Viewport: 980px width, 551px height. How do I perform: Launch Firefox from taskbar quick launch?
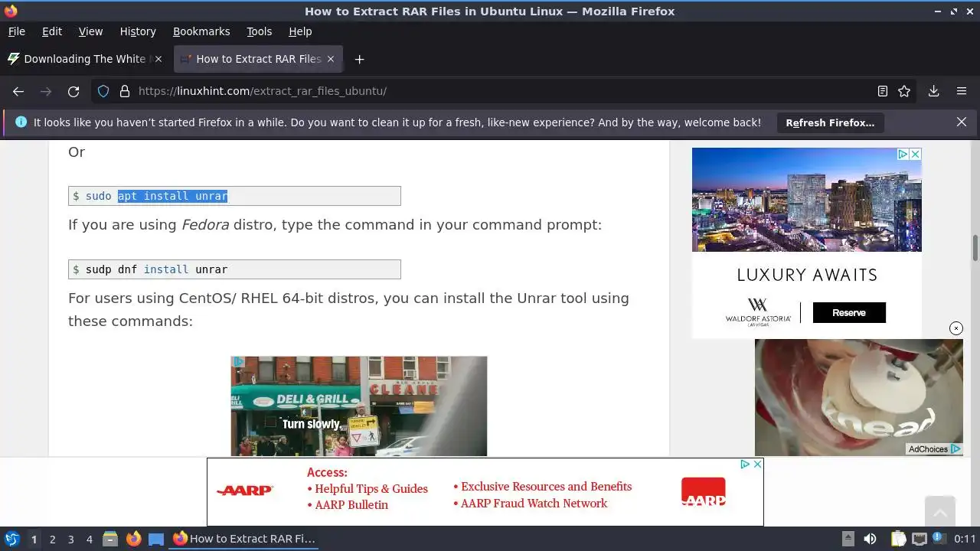pos(133,539)
